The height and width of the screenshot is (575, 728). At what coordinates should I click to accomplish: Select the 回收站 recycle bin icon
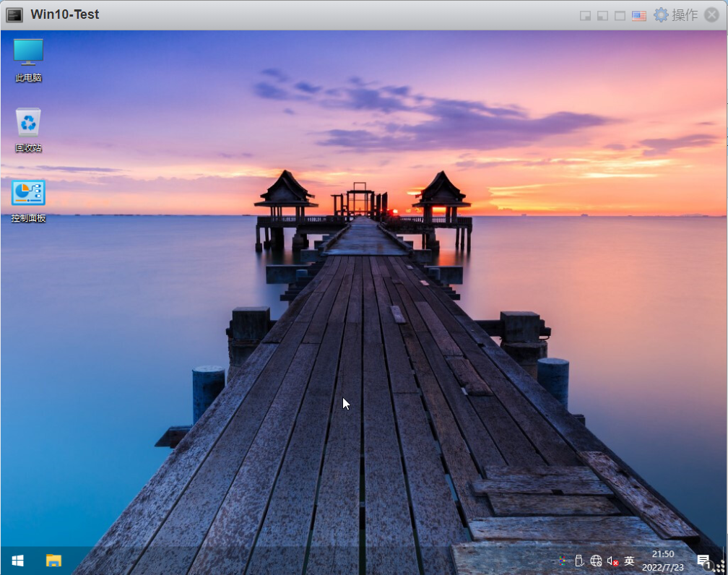click(28, 131)
